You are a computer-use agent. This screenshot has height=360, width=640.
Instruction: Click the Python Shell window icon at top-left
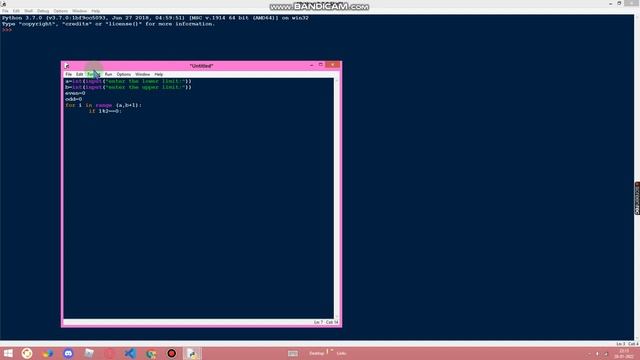tap(3, 4)
